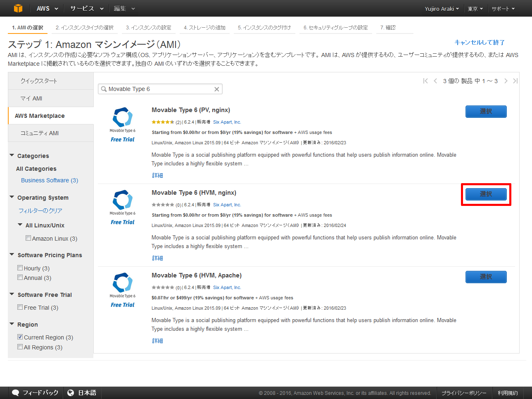Collapse the All Linux/Unix group
The image size is (532, 399).
20,225
